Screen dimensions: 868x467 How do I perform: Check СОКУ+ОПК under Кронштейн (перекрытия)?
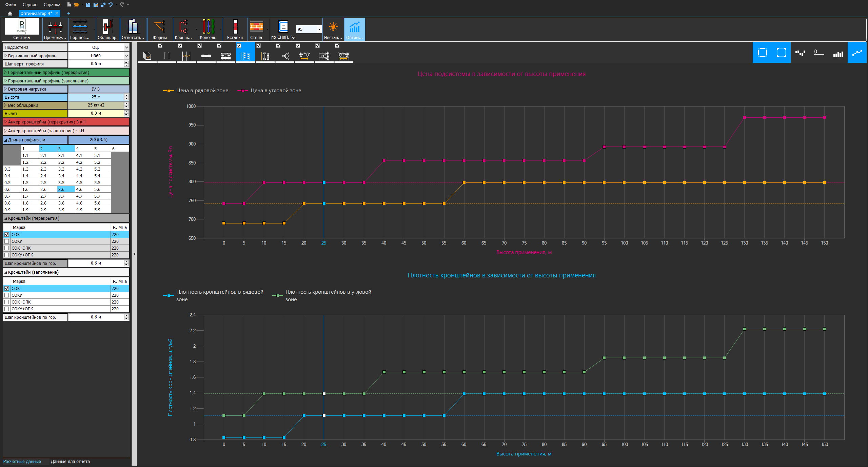7,255
